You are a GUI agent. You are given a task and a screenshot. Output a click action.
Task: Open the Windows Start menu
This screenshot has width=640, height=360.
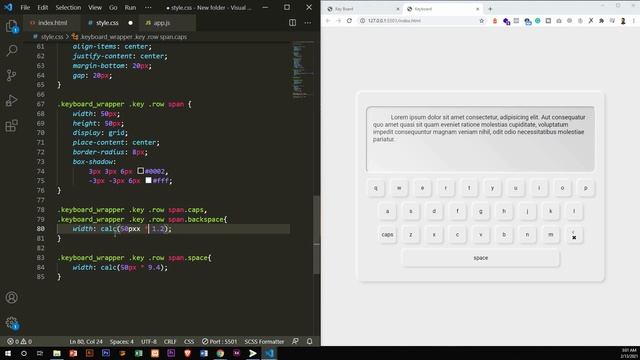point(7,353)
